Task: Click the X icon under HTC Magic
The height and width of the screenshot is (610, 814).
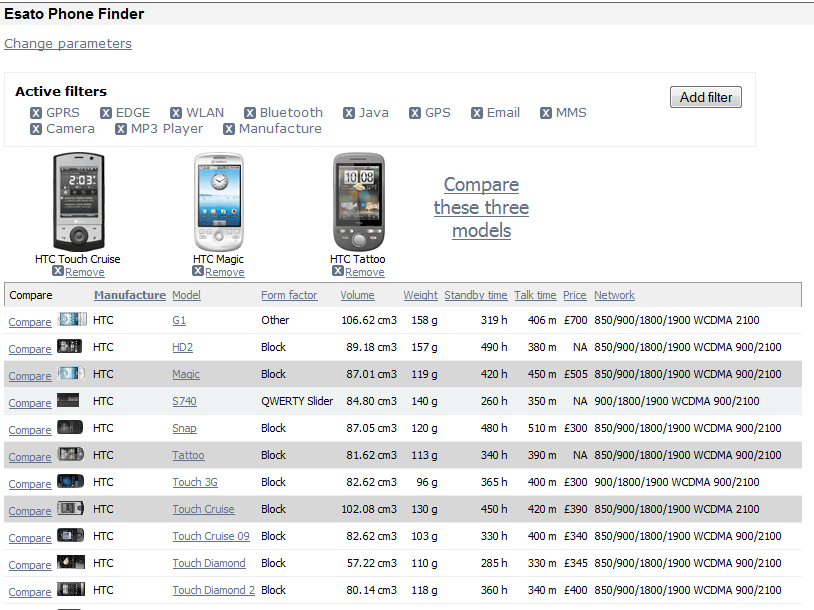Action: [197, 271]
